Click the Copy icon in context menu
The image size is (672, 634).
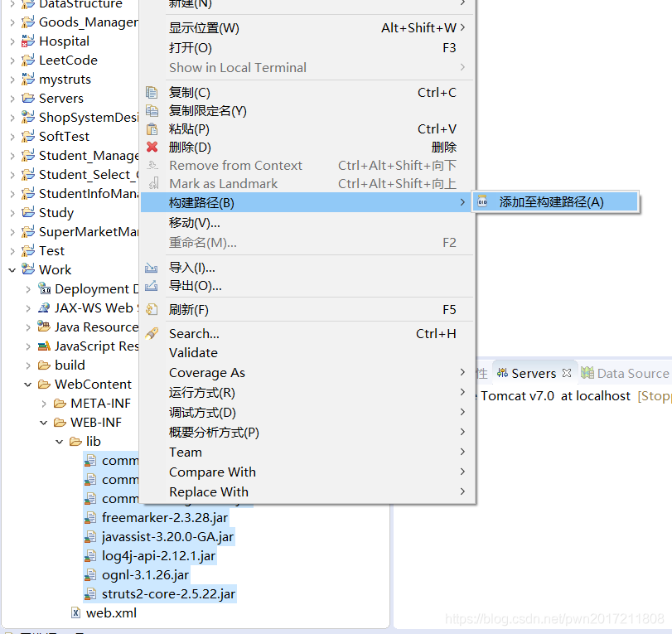pos(152,92)
